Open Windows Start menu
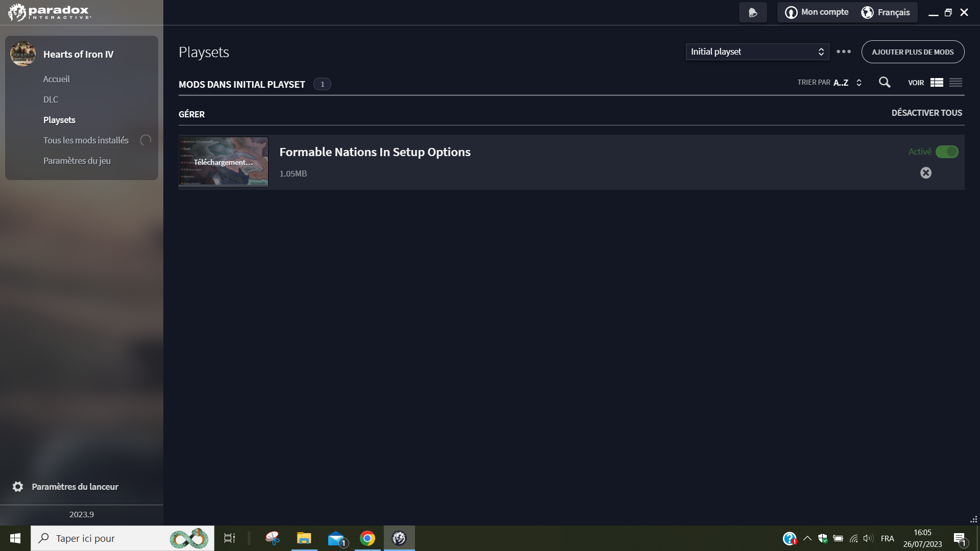The width and height of the screenshot is (980, 551). tap(15, 538)
